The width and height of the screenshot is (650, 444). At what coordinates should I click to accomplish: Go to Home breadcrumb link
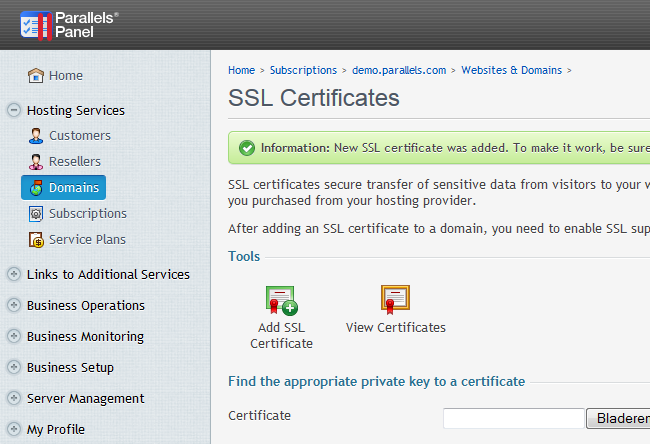[x=241, y=71]
